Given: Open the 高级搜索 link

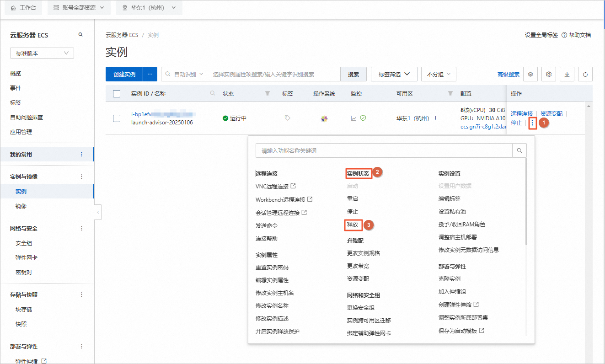Looking at the screenshot, I should (508, 75).
